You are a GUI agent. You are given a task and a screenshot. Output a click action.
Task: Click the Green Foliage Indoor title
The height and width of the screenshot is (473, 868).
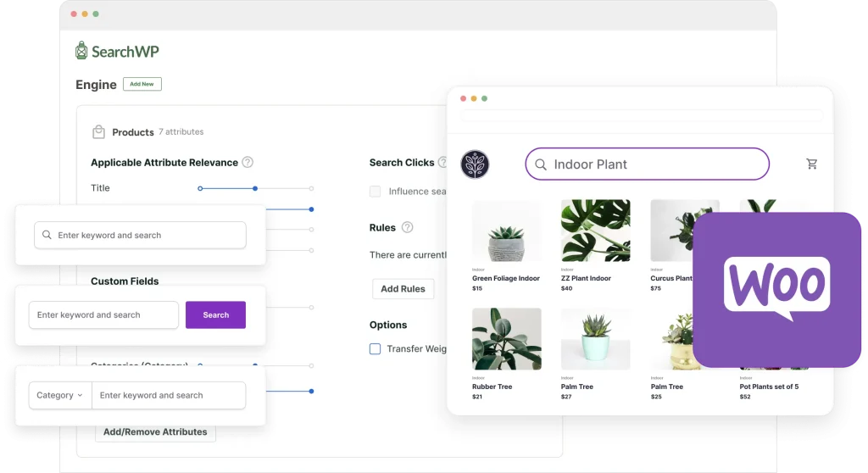coord(506,278)
